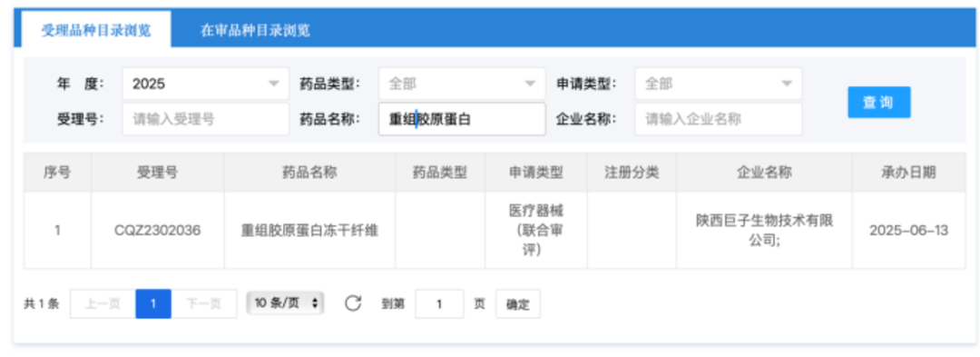The image size is (980, 357).
Task: Open the 10 条/页 page-size selector
Action: click(x=285, y=303)
